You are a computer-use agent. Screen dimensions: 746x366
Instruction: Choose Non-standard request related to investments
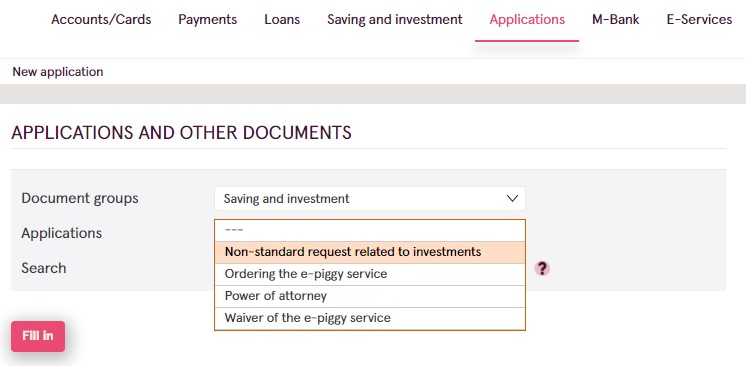tap(370, 252)
